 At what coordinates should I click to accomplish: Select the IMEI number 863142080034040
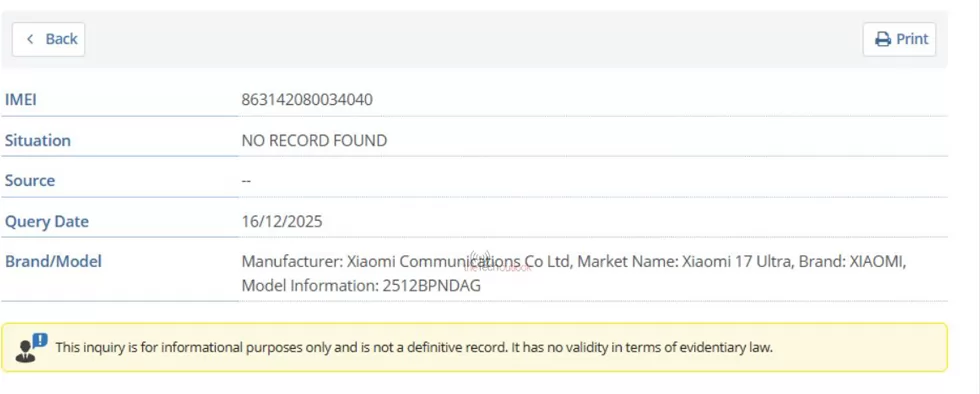click(307, 99)
